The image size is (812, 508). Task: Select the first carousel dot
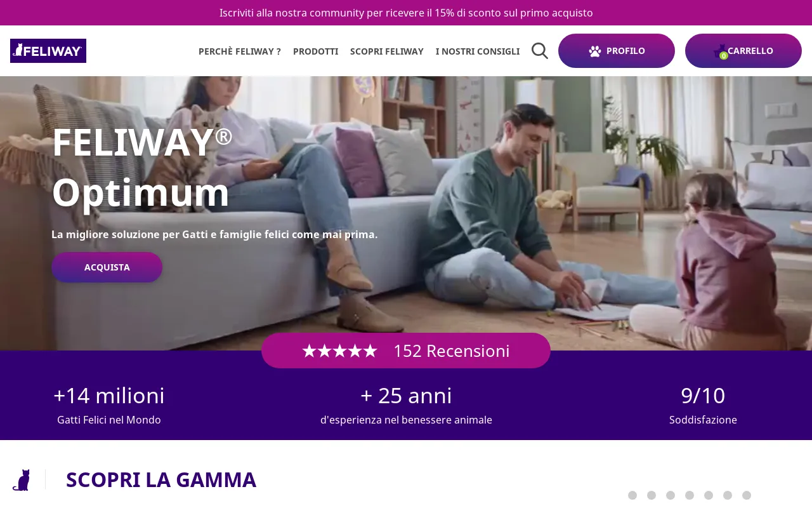click(x=632, y=495)
